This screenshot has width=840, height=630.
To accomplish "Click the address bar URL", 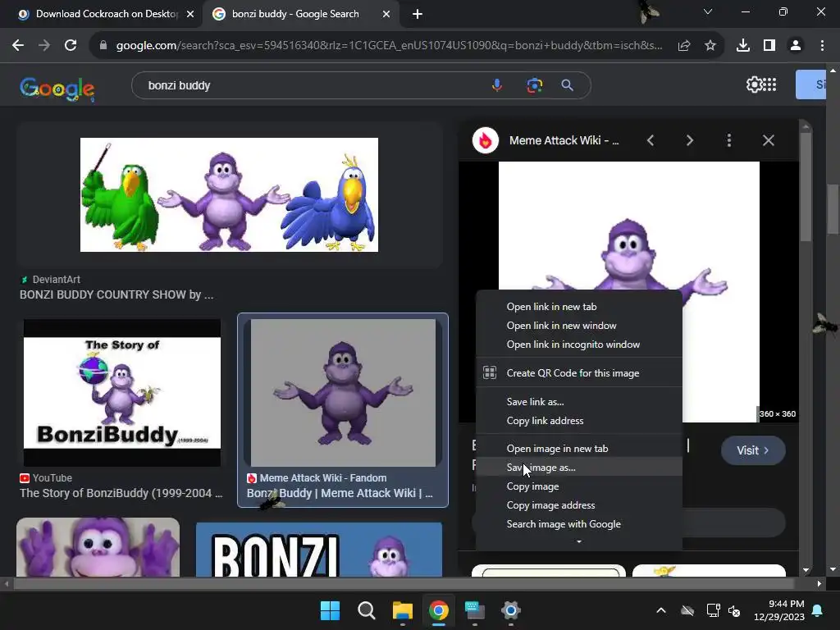I will [x=389, y=46].
